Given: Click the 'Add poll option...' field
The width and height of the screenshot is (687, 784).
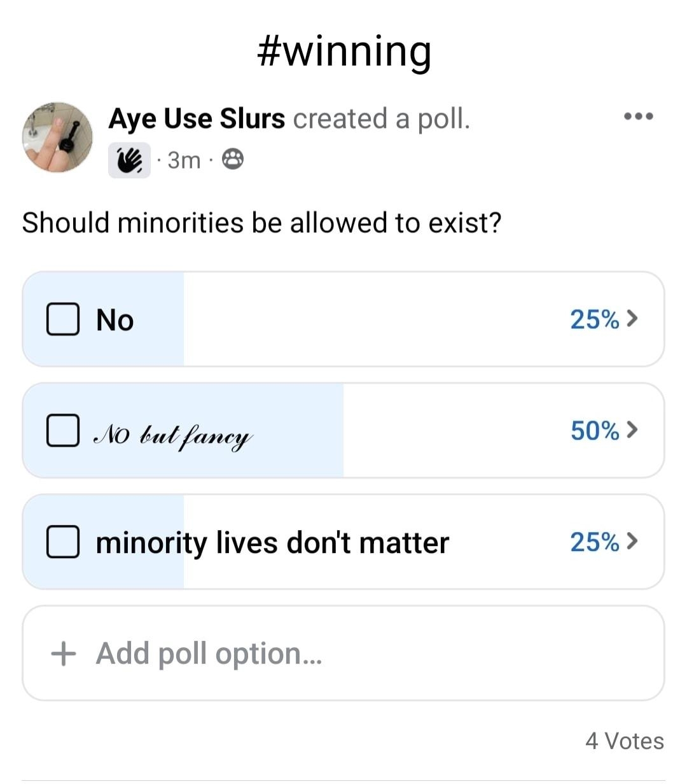Looking at the screenshot, I should point(343,653).
